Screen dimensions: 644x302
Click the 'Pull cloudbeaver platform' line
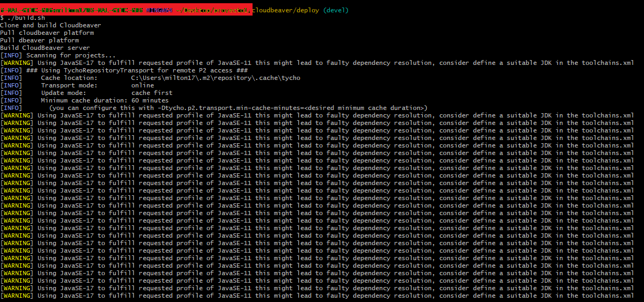[47, 33]
